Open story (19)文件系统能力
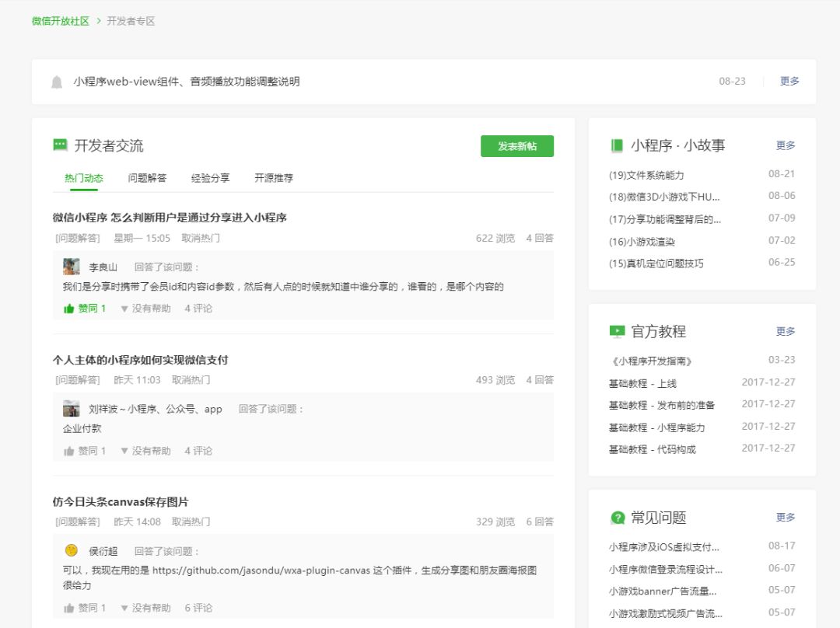The width and height of the screenshot is (840, 628). [x=646, y=175]
